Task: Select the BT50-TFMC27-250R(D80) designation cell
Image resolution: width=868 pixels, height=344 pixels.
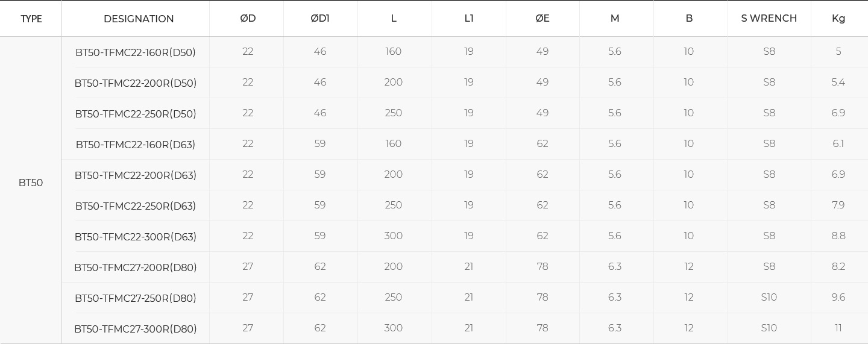Action: pyautogui.click(x=136, y=299)
